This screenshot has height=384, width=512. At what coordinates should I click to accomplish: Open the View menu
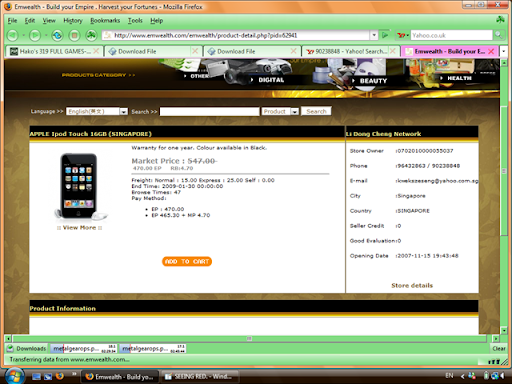click(49, 21)
